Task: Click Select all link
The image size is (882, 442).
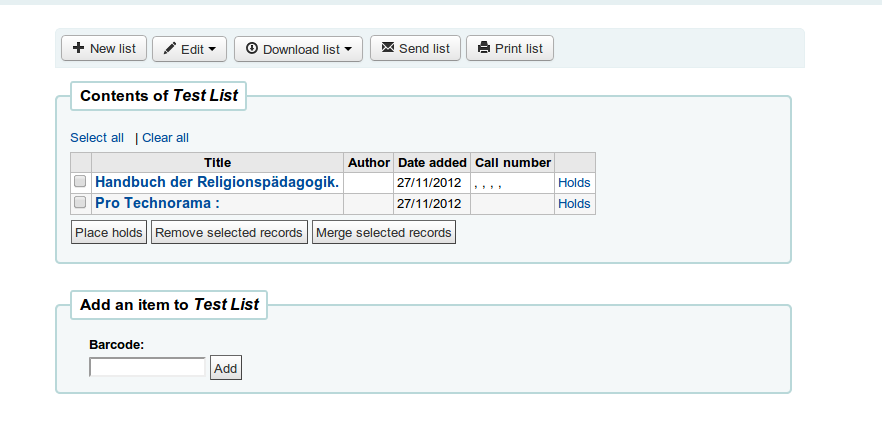Action: pos(97,138)
